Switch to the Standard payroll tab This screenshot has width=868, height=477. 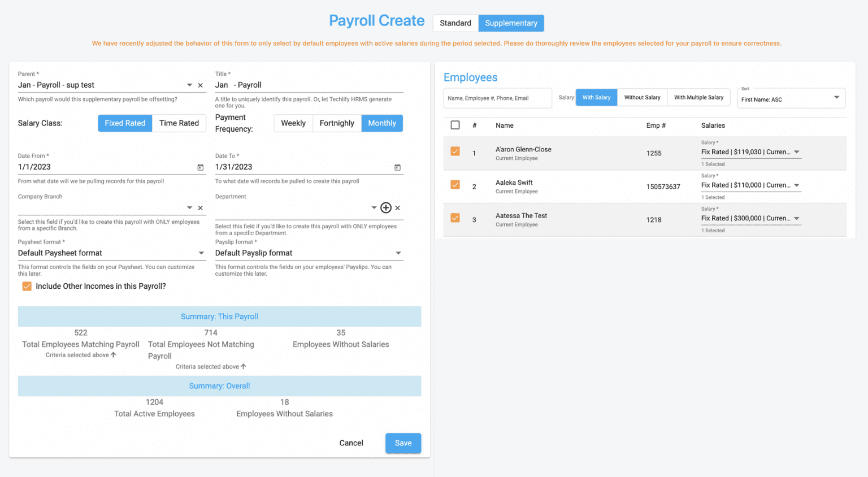point(455,23)
